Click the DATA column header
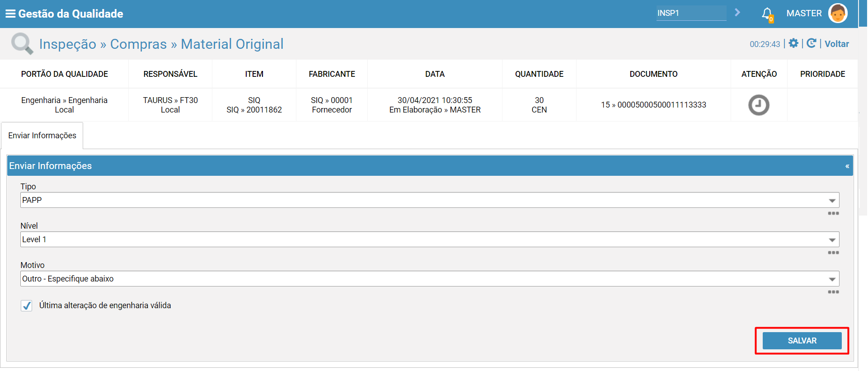This screenshot has width=868, height=371. tap(435, 74)
